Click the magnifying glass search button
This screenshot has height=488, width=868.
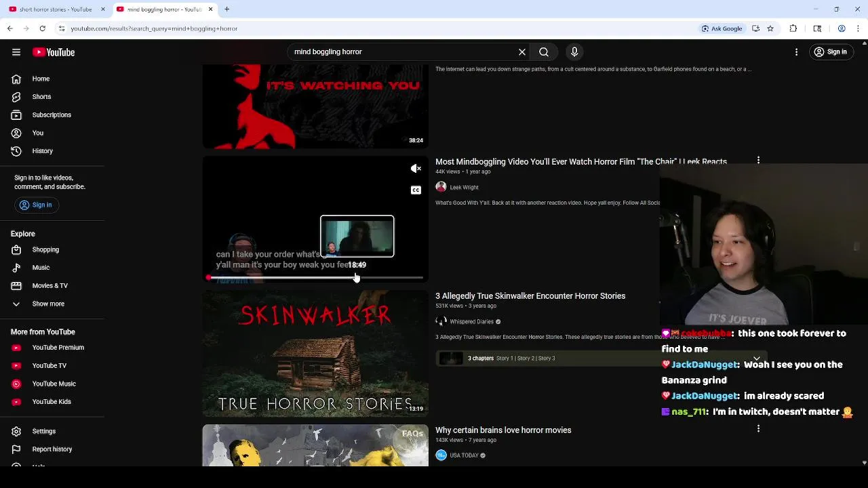[x=544, y=52]
